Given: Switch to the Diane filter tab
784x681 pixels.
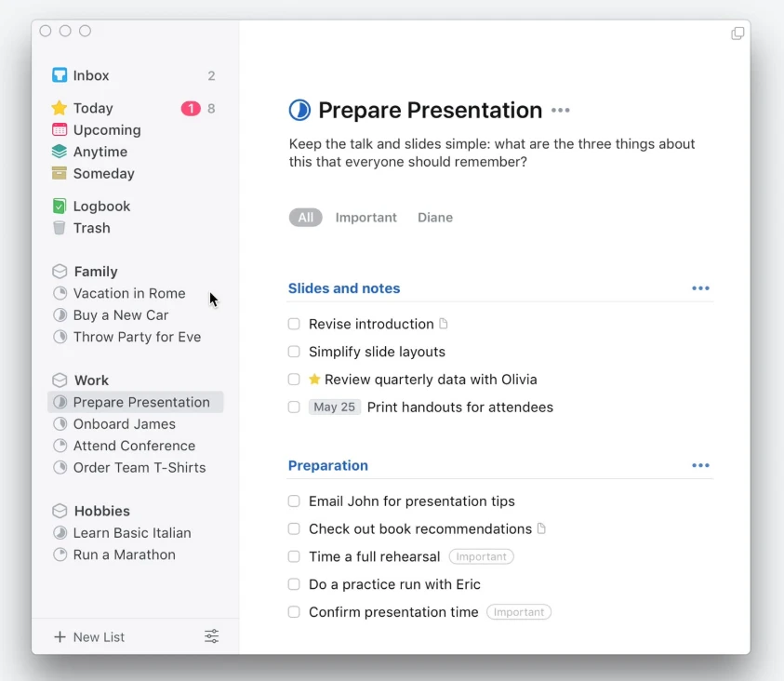Looking at the screenshot, I should coord(434,217).
